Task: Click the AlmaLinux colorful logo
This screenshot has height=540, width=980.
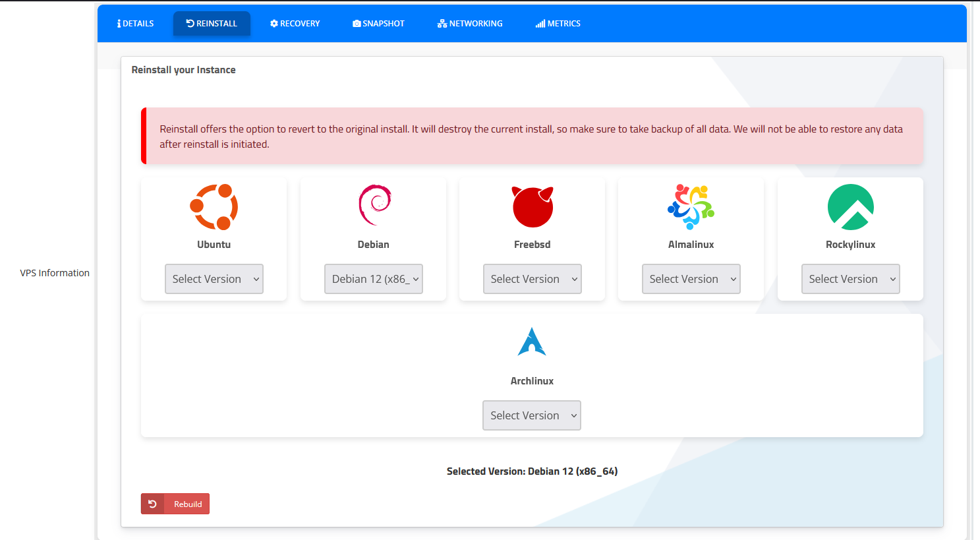Action: (691, 207)
